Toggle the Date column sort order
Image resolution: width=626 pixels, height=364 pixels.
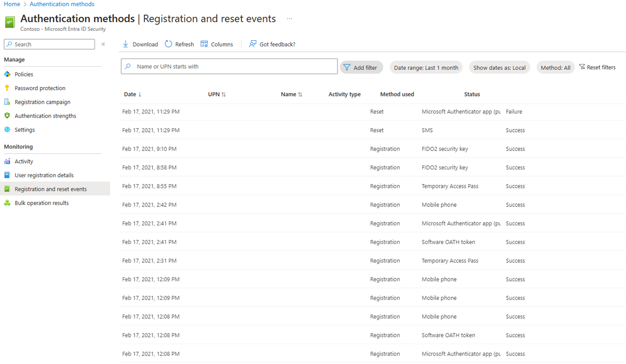129,94
